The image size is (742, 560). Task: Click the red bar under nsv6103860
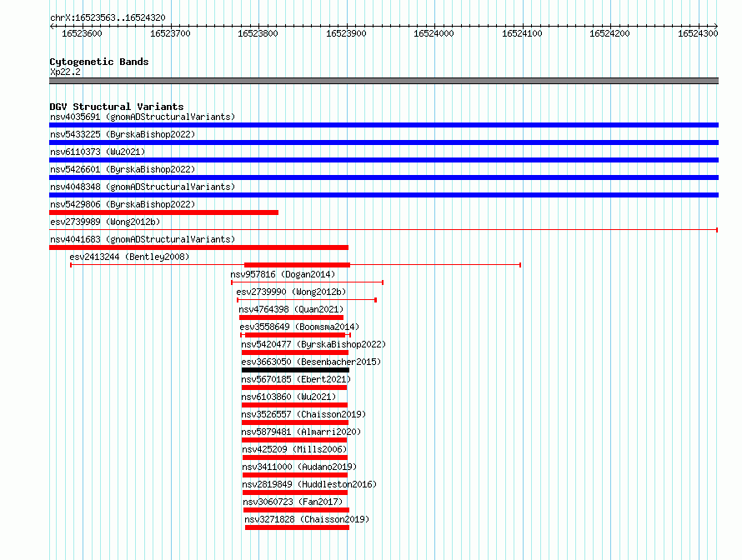(294, 405)
